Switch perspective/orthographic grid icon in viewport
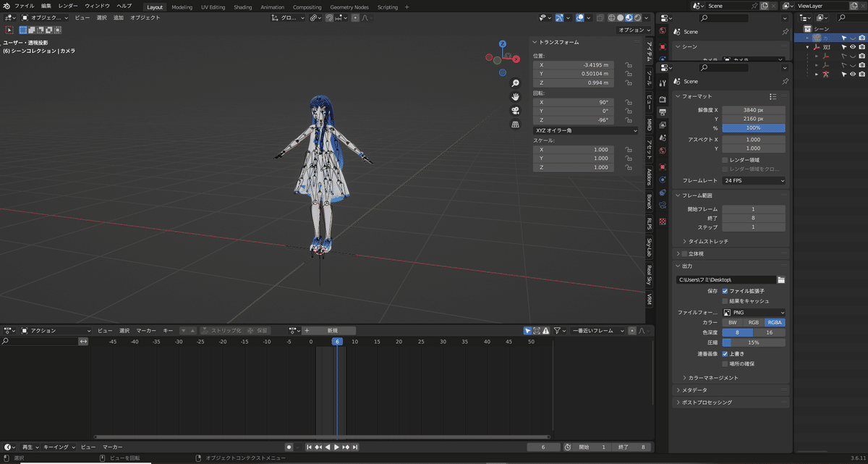This screenshot has height=464, width=868. pyautogui.click(x=515, y=125)
